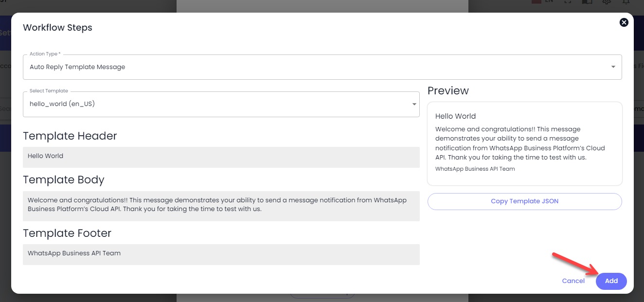Image resolution: width=644 pixels, height=302 pixels.
Task: Click the welcome message in the preview card
Action: (x=520, y=143)
